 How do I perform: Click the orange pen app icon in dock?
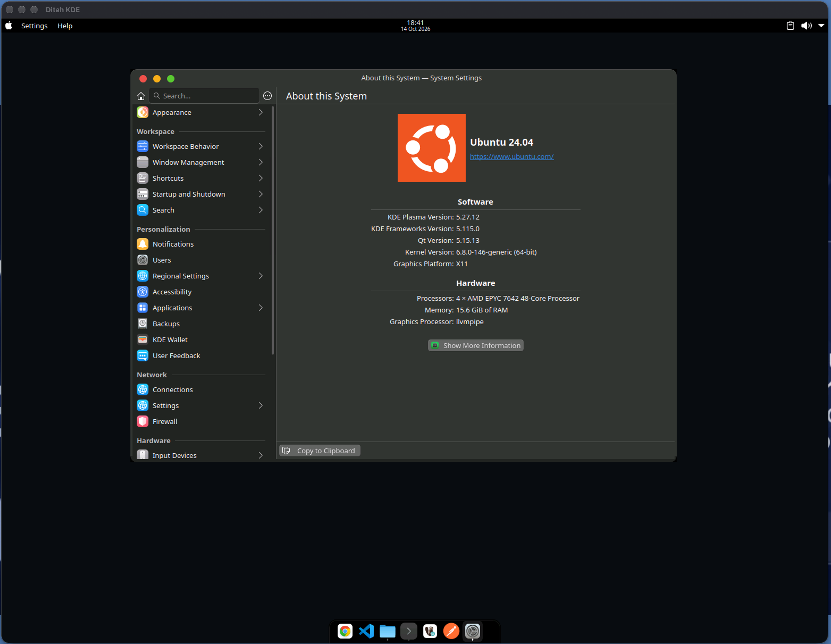click(x=451, y=632)
